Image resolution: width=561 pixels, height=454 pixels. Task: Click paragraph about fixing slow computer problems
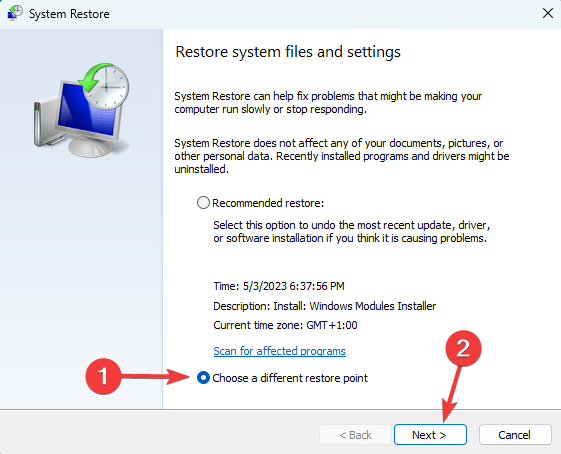[328, 103]
